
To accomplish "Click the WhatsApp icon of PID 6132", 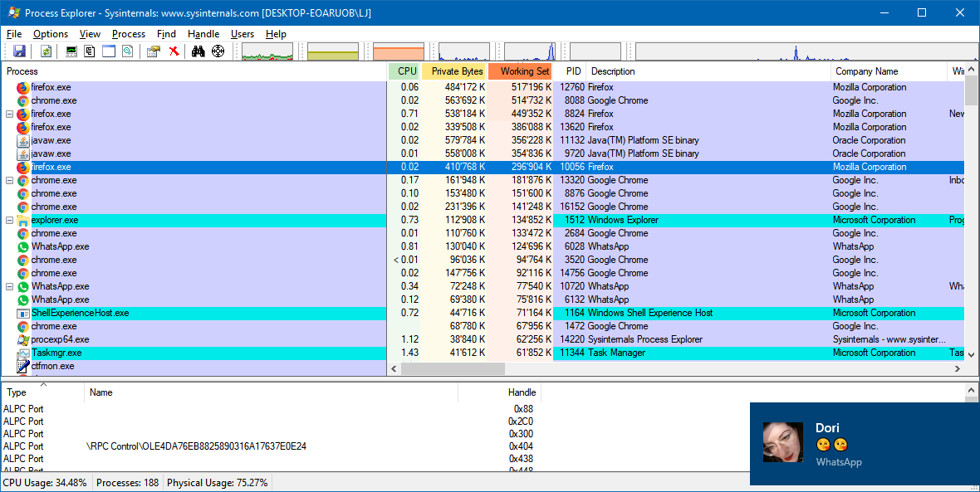I will pyautogui.click(x=23, y=300).
